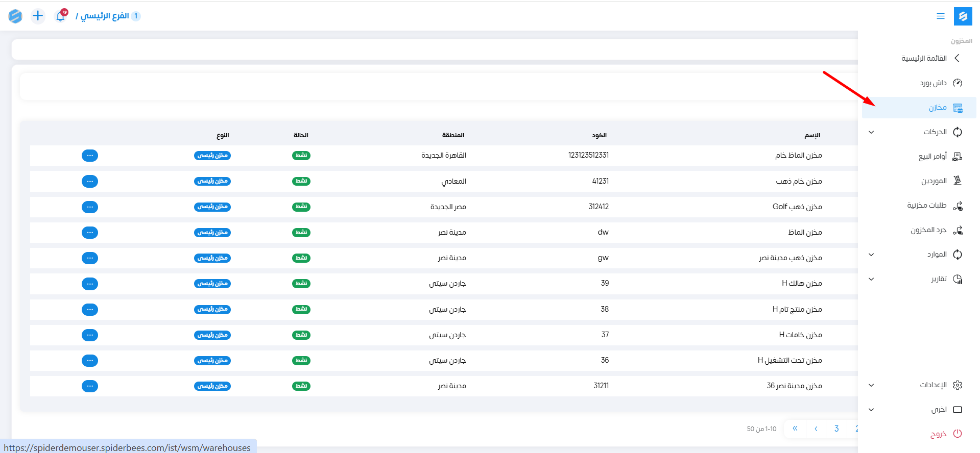The height and width of the screenshot is (453, 980).
Task: Go back to القائمة الرئيسية
Action: click(924, 58)
